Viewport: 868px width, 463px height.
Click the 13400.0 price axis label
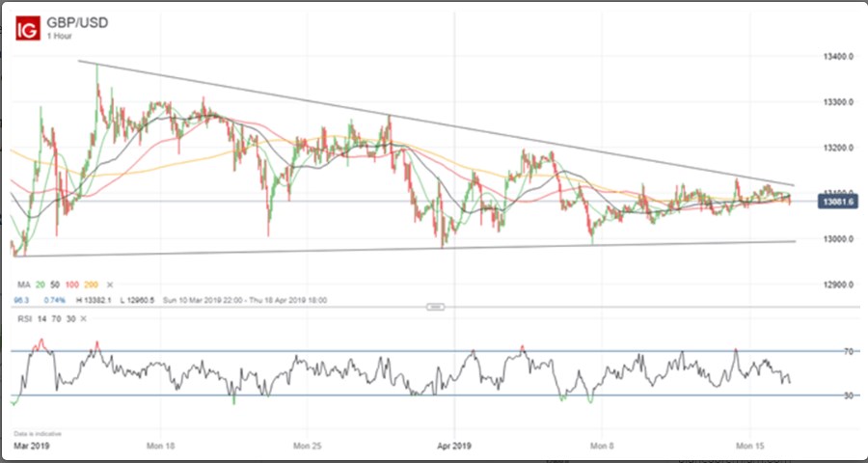tap(838, 57)
